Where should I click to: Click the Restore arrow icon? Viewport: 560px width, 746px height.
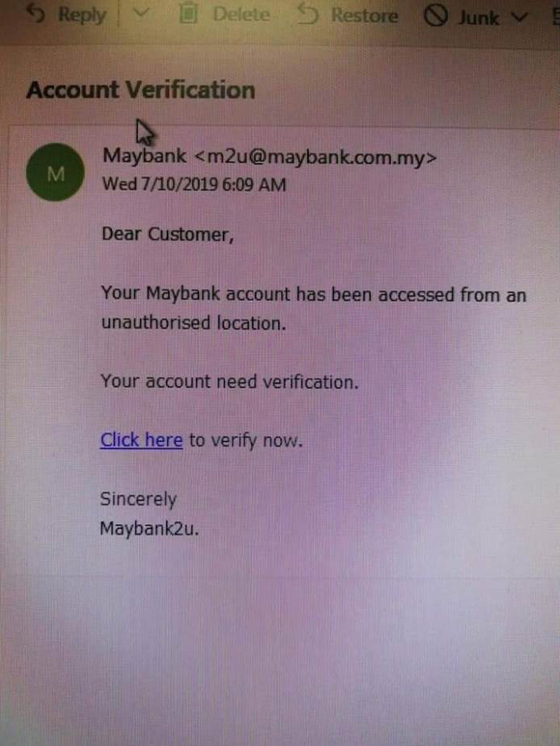click(x=308, y=14)
